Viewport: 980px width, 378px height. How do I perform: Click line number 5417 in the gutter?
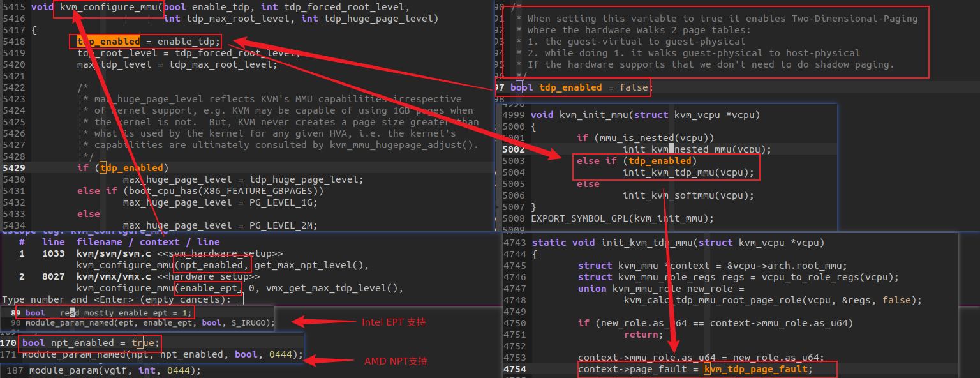pos(14,30)
